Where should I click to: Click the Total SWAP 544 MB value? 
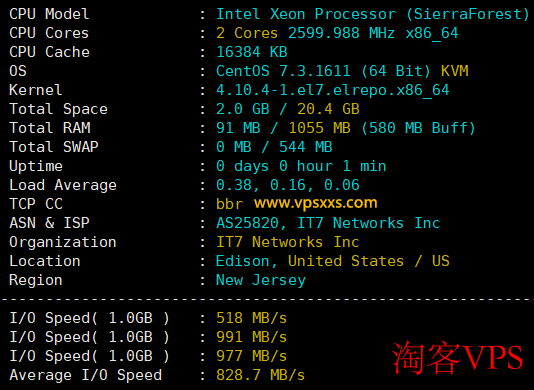point(306,147)
